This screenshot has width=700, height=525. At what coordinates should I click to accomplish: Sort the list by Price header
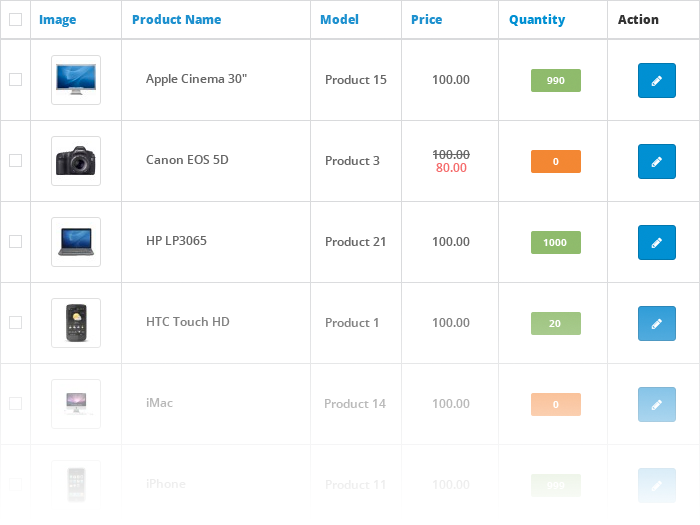click(x=426, y=20)
